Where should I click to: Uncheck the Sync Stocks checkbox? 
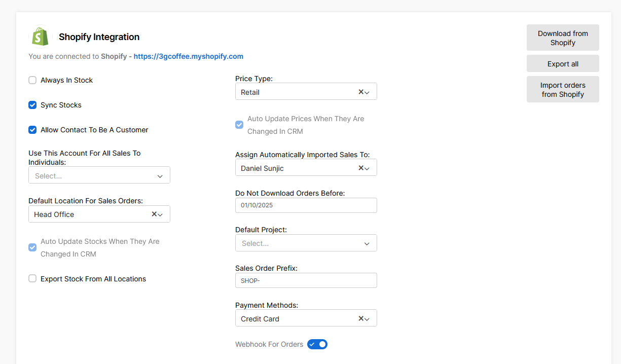pos(32,105)
